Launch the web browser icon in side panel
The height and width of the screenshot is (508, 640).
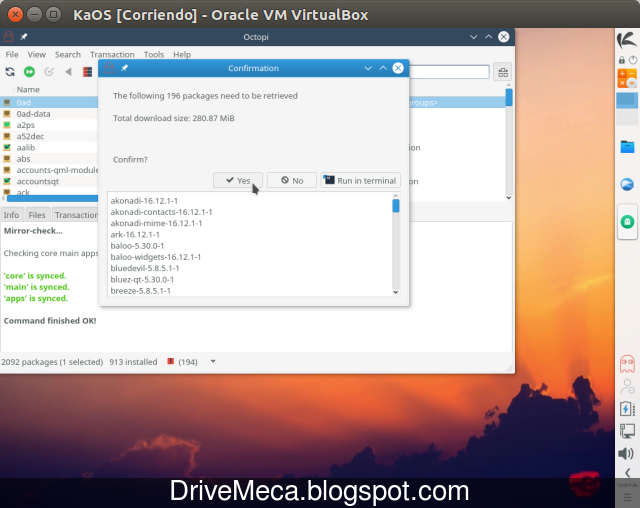coord(627,184)
